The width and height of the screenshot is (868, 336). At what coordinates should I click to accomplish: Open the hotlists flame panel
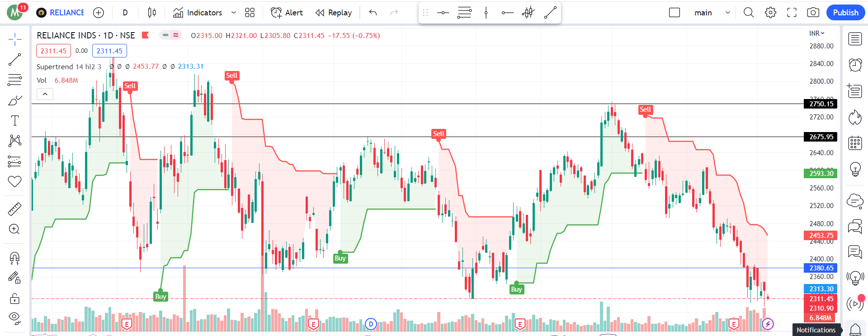[855, 117]
